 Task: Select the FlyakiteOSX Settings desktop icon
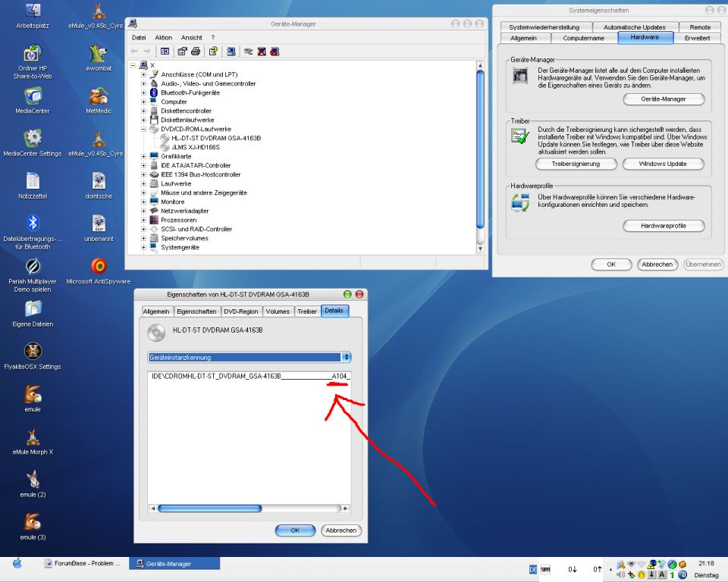33,356
